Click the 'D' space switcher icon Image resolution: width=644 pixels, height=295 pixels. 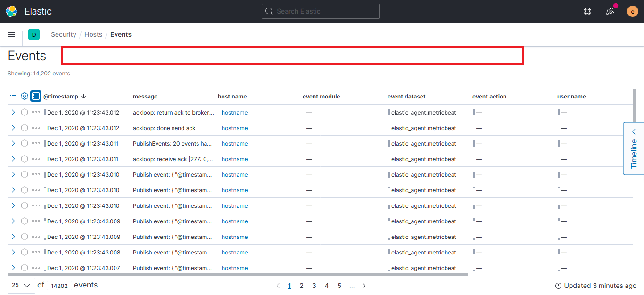pyautogui.click(x=33, y=34)
